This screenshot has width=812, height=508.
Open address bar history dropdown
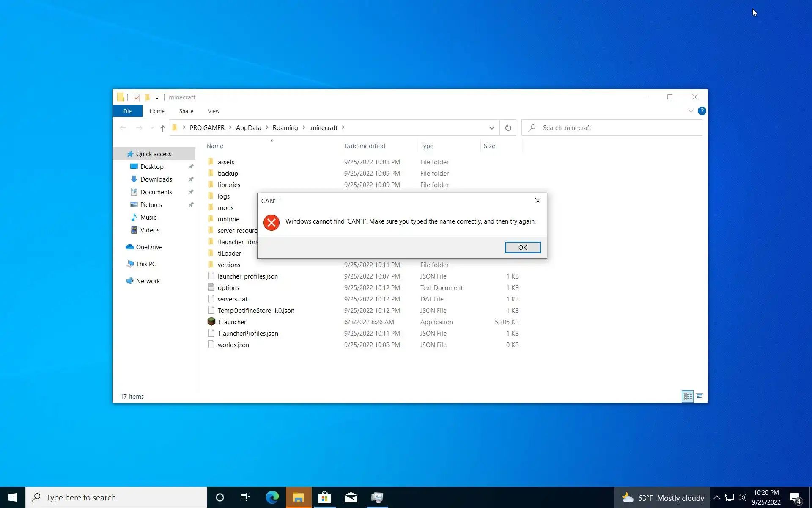(x=491, y=128)
